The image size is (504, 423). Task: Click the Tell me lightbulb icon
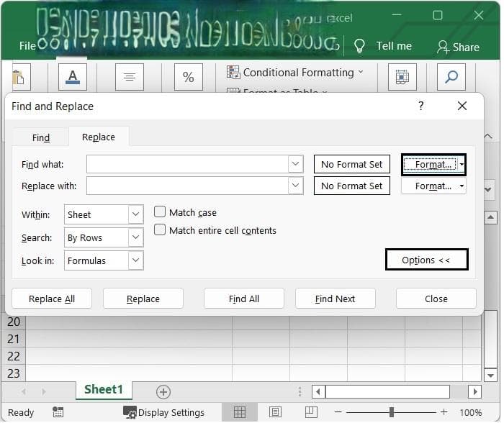coord(359,46)
